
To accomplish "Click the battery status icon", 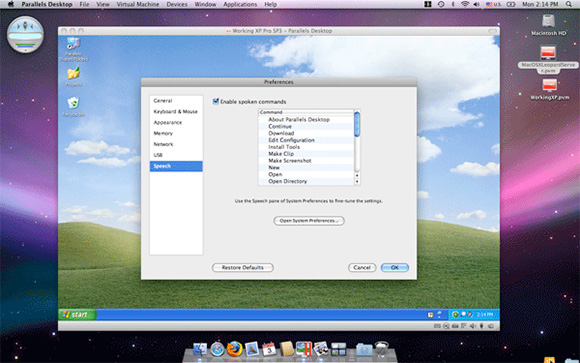I will pos(511,4).
